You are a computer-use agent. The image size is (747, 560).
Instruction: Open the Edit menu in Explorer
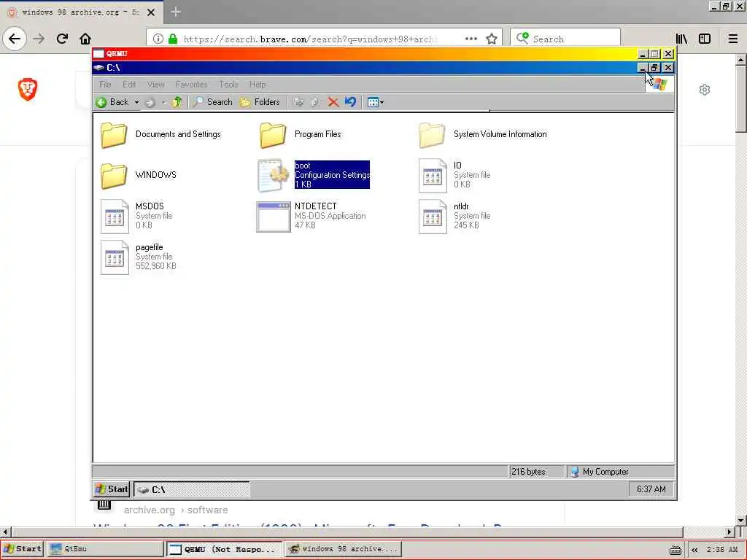129,85
